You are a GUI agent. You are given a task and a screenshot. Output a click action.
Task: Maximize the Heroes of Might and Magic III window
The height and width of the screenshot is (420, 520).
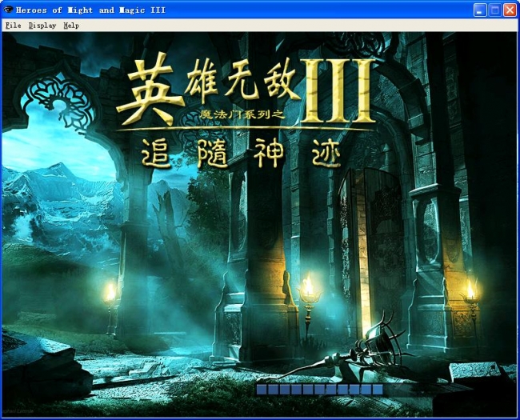(x=494, y=10)
